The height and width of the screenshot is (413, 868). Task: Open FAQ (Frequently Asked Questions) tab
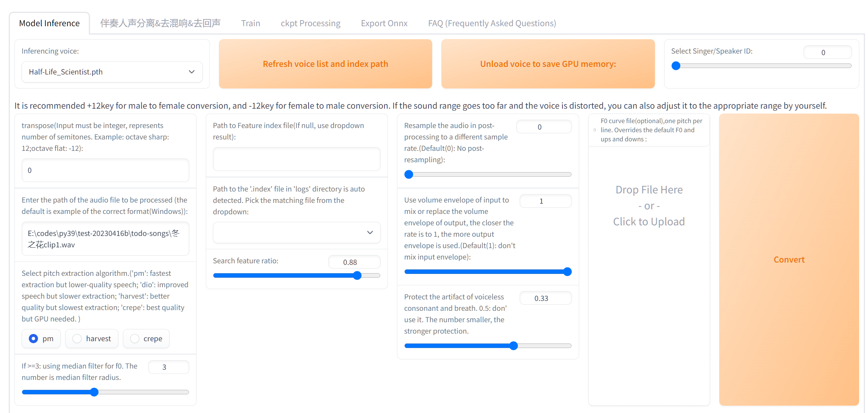coord(491,23)
